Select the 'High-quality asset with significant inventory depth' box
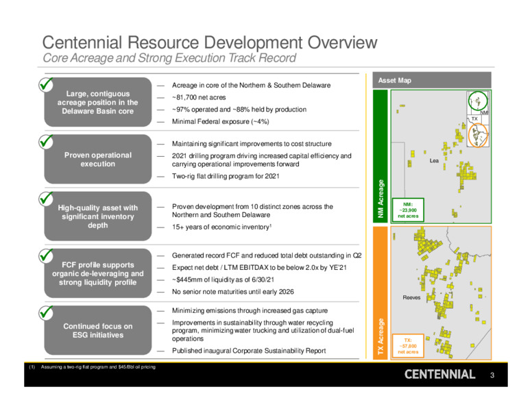 pyautogui.click(x=98, y=216)
